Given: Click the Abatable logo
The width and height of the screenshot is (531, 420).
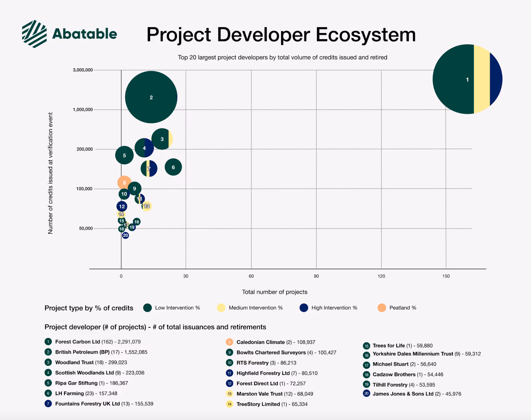Looking at the screenshot, I should pos(69,34).
